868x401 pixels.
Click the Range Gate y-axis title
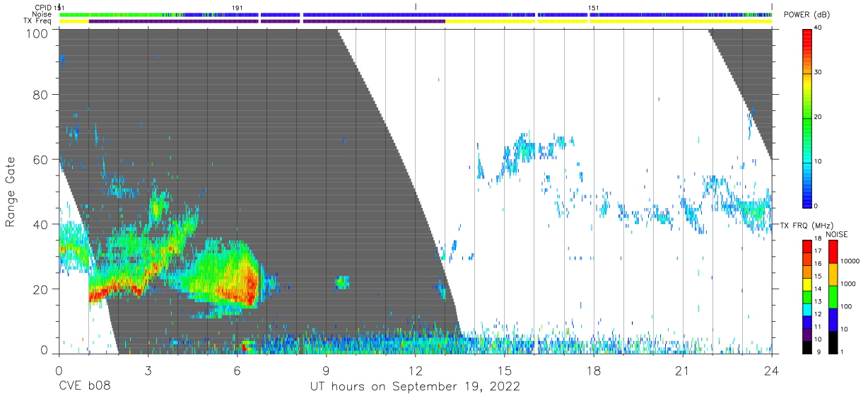point(11,192)
